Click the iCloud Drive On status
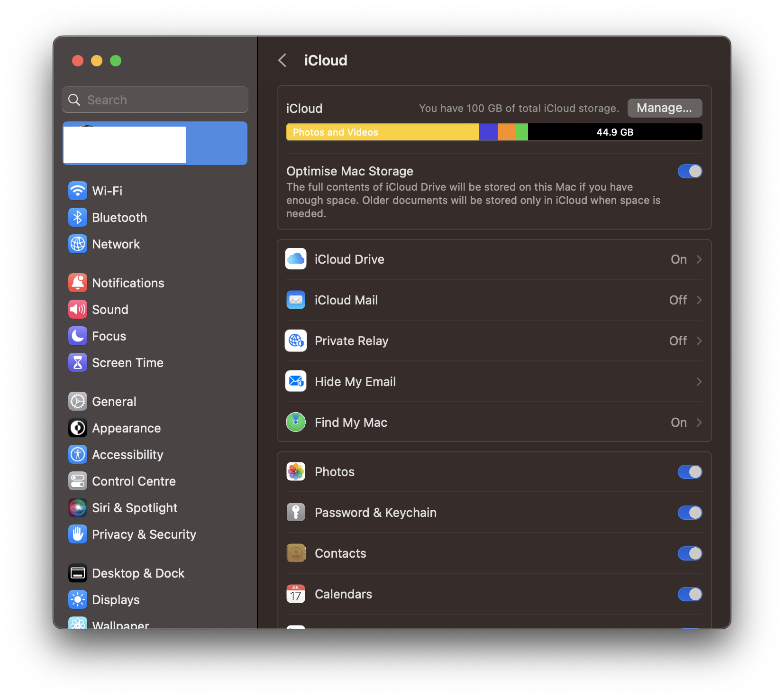The image size is (784, 699). click(x=679, y=259)
